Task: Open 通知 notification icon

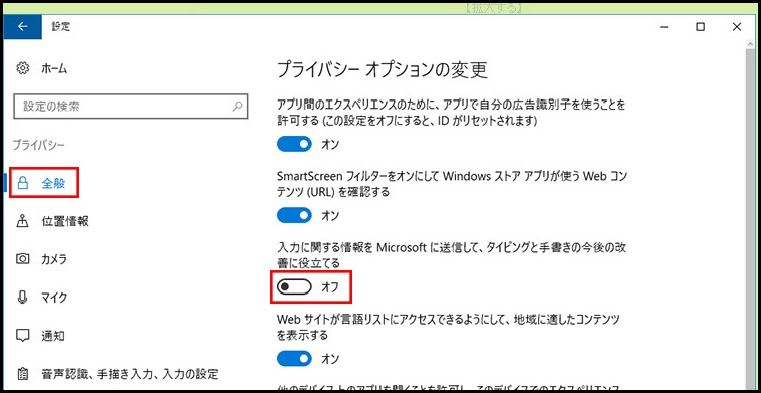Action: coord(22,335)
